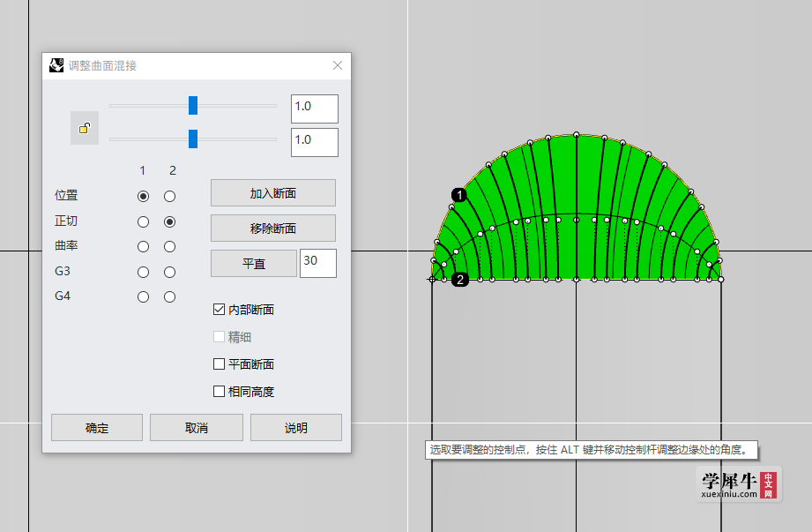Screen dimensions: 812x532
Task: Open help with 说明 button
Action: (x=296, y=427)
